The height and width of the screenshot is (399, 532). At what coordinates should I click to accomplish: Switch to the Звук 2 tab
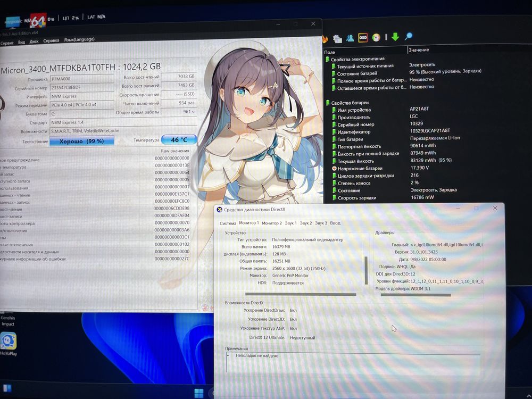pyautogui.click(x=306, y=223)
